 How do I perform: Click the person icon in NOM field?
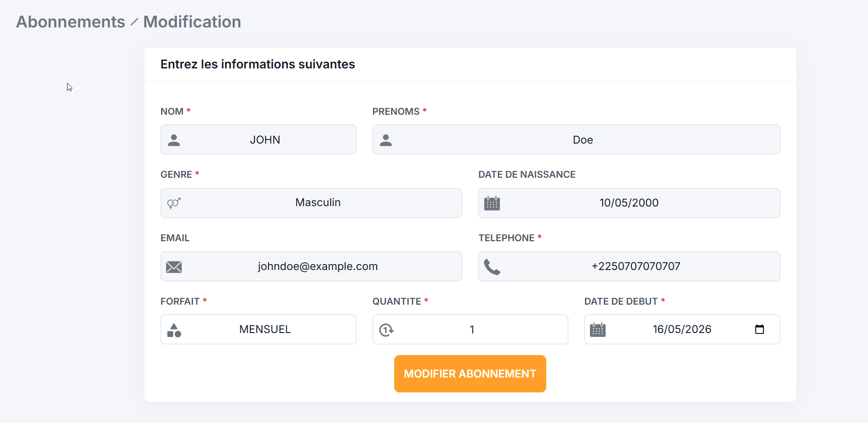174,140
